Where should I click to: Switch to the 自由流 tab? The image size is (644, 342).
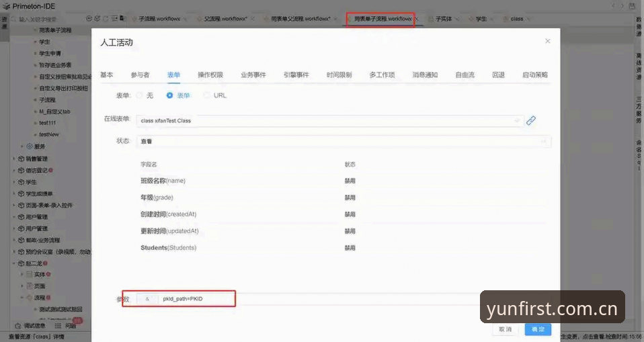[x=465, y=75]
